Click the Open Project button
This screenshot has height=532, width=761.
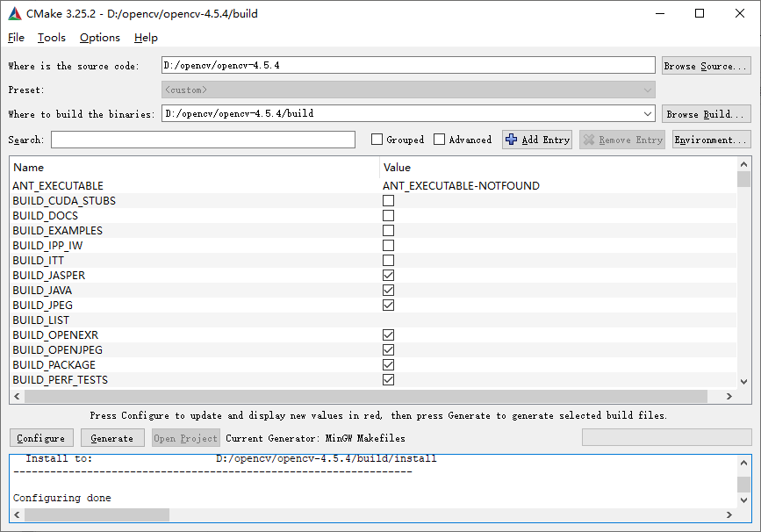pyautogui.click(x=186, y=438)
